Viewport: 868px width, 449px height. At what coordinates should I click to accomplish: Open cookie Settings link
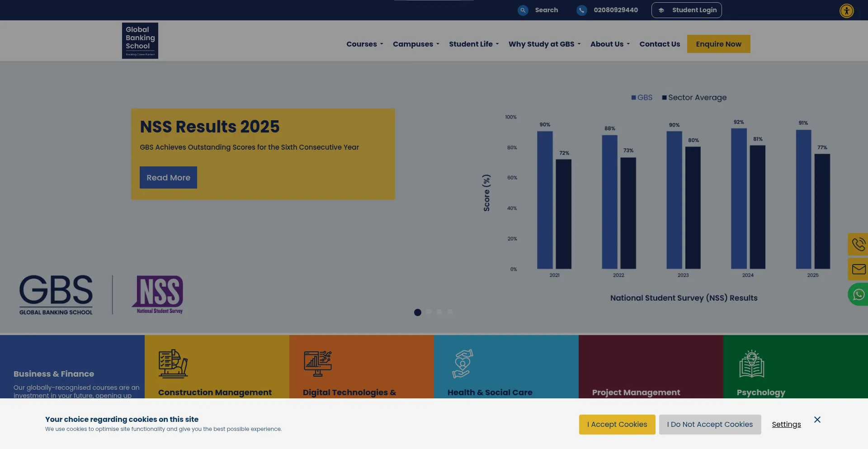tap(786, 425)
